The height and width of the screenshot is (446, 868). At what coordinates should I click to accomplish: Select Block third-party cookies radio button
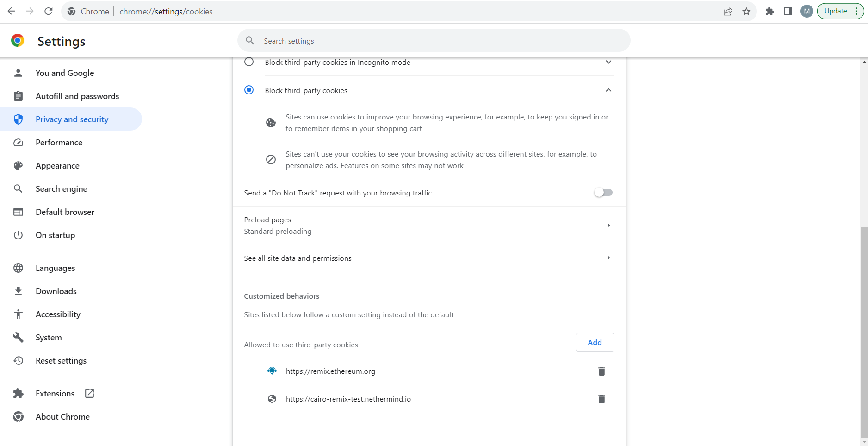tap(249, 90)
